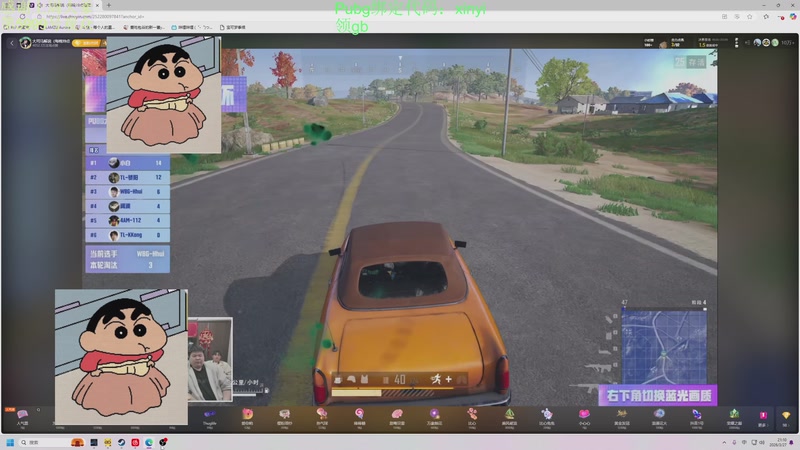Open the taskbar volume control

tap(762, 442)
